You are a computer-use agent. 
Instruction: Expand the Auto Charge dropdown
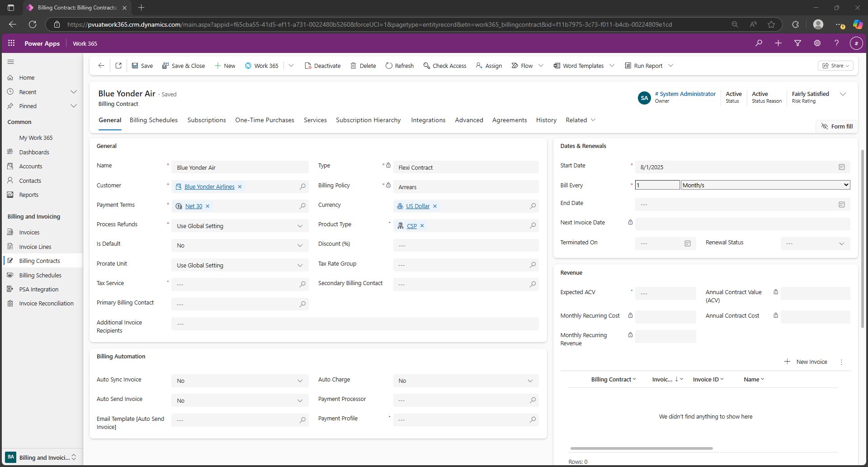(x=530, y=381)
